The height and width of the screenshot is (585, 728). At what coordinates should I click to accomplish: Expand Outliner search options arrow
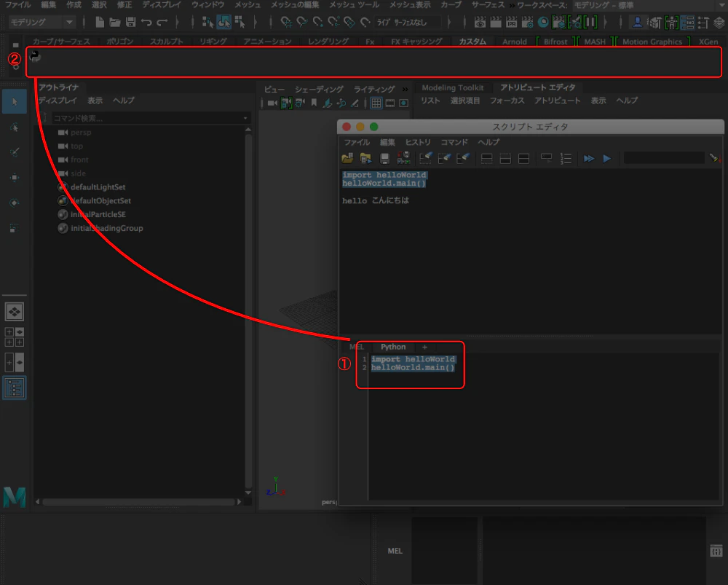[x=245, y=119]
